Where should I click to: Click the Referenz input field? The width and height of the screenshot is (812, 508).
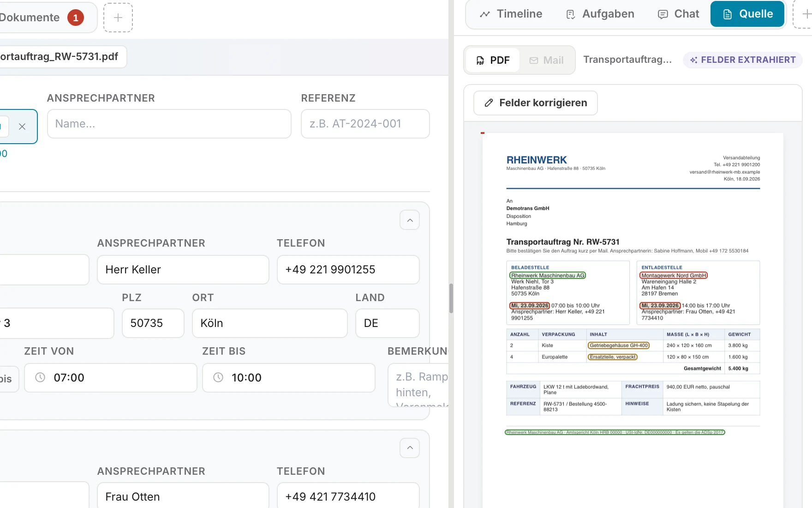(x=365, y=124)
